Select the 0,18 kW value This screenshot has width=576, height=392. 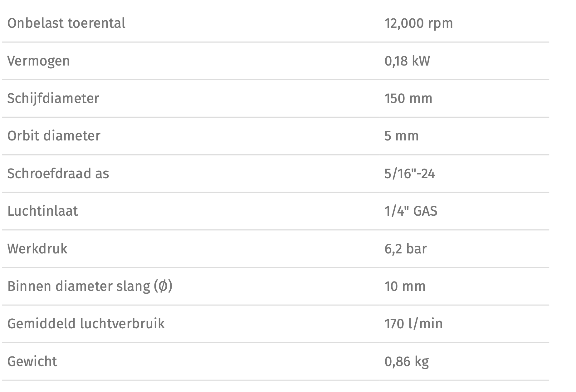(407, 61)
